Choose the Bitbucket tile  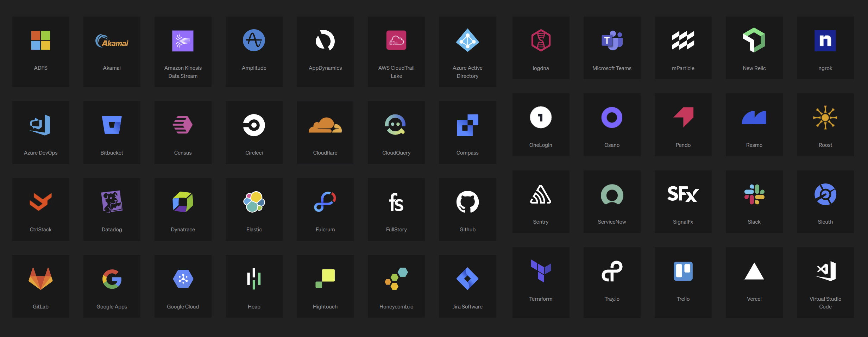pos(112,132)
